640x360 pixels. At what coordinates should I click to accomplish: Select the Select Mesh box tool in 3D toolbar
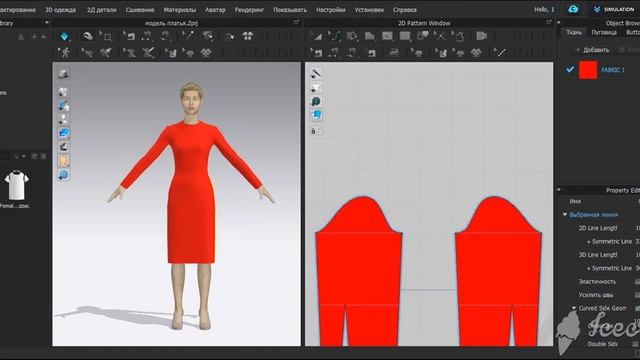coord(107,36)
